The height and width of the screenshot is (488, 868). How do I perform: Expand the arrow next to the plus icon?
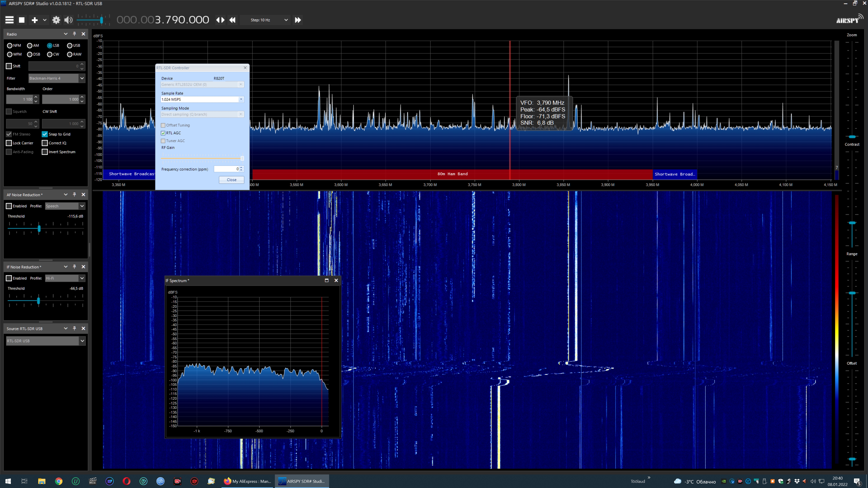pyautogui.click(x=45, y=20)
